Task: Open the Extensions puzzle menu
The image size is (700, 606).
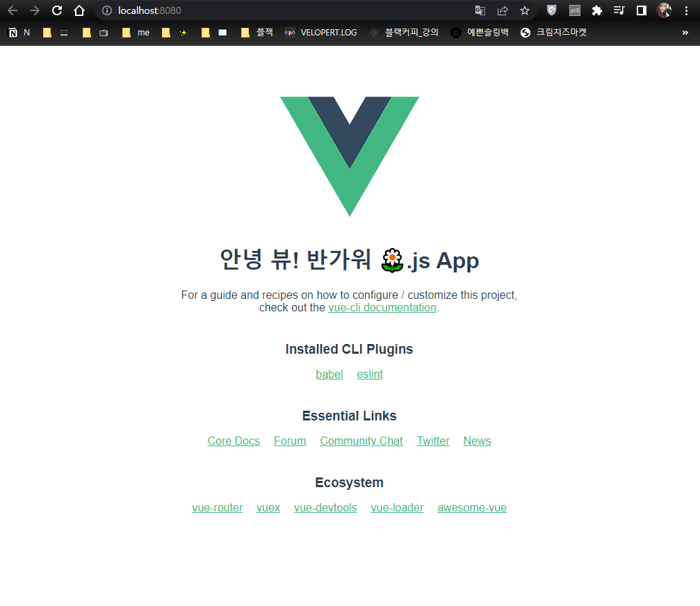Action: [597, 10]
